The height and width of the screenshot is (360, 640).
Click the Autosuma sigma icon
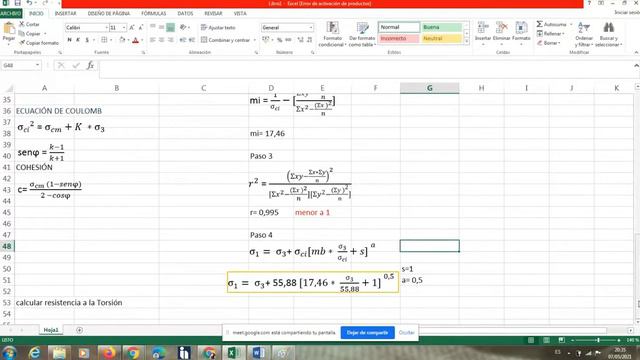540,24
